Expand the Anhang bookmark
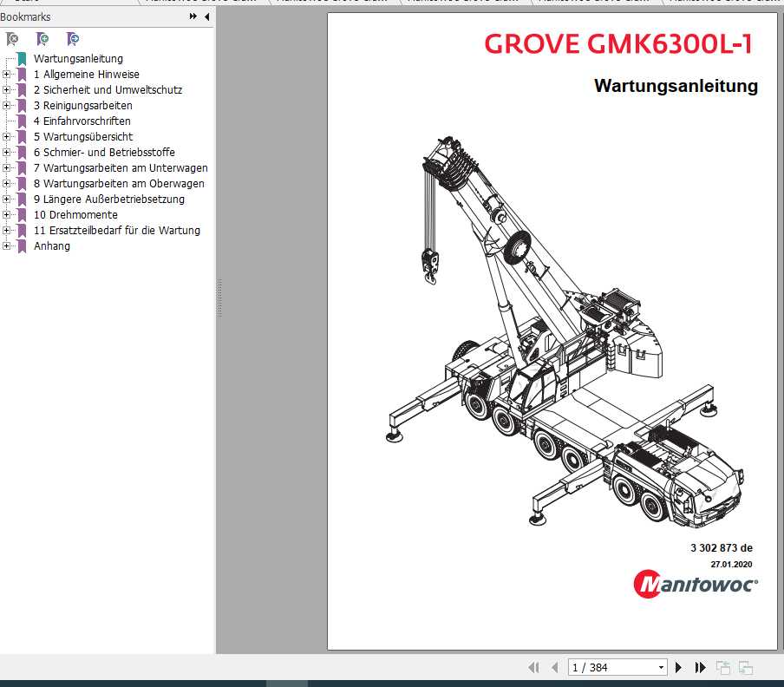Image resolution: width=784 pixels, height=687 pixels. [6, 246]
